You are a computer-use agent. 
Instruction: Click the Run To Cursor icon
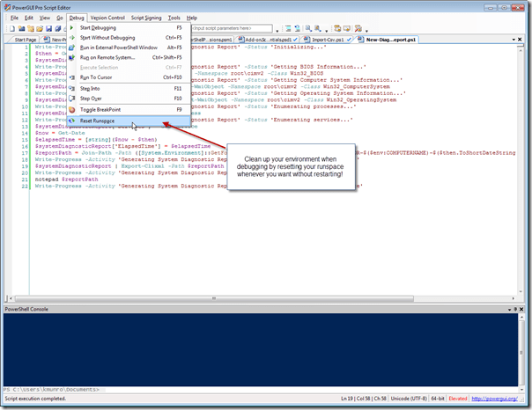(x=71, y=77)
